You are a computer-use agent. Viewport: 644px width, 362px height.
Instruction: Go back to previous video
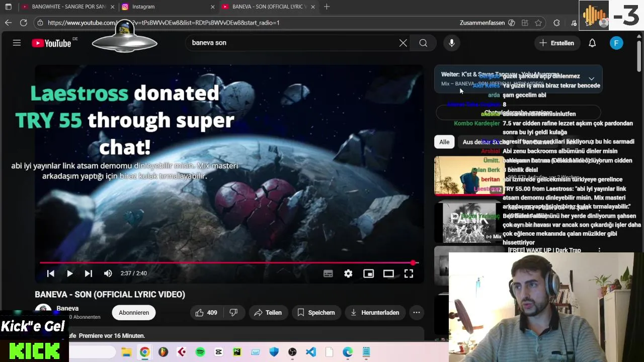50,274
